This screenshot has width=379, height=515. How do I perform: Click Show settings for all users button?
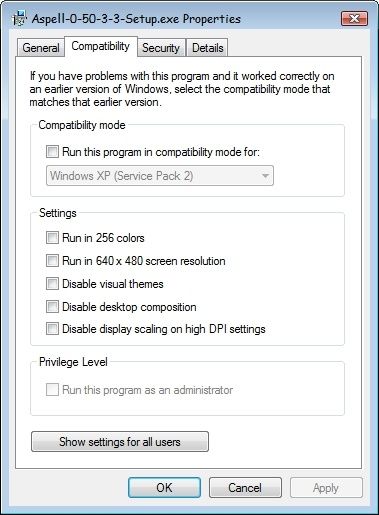[120, 442]
